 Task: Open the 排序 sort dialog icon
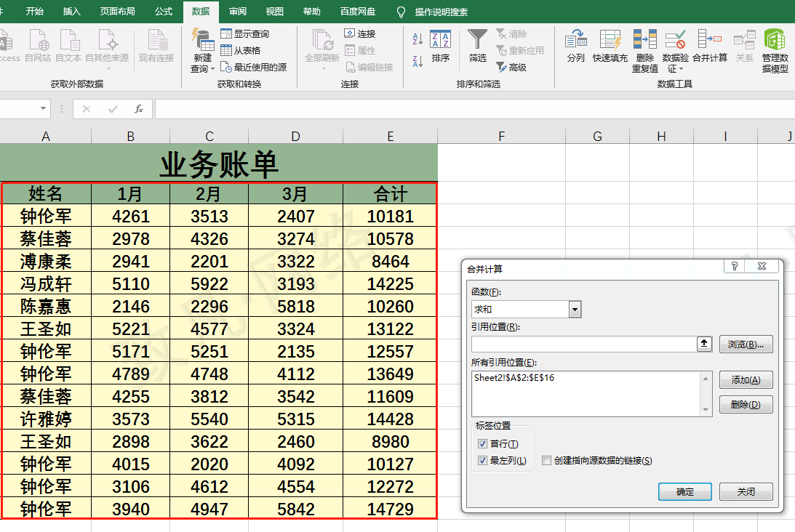coord(440,39)
